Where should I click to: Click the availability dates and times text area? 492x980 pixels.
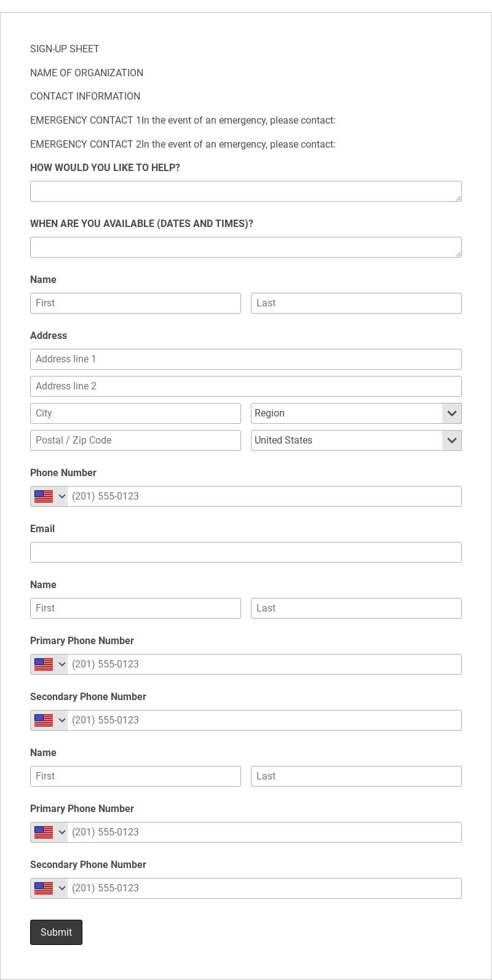[246, 247]
